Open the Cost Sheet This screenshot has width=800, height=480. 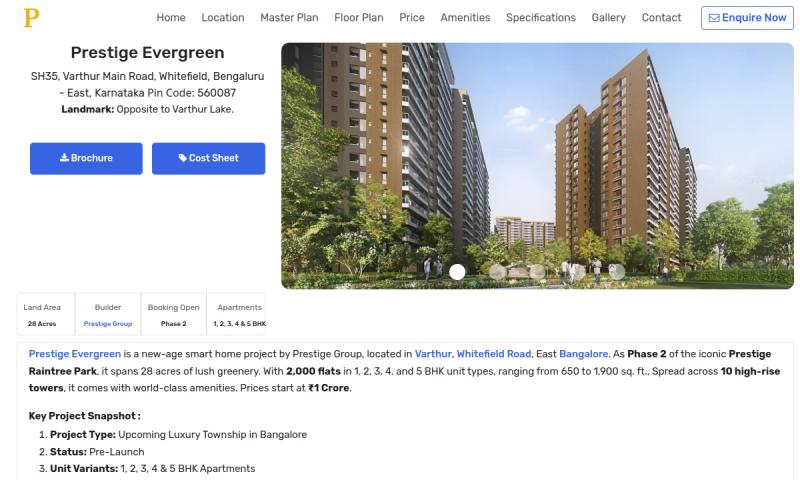click(x=209, y=158)
